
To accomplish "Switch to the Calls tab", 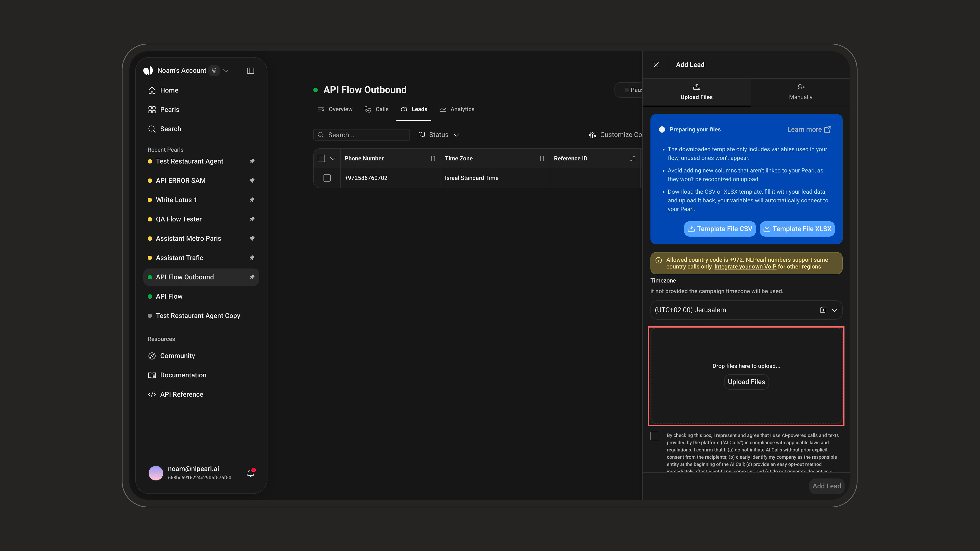I will coord(377,109).
